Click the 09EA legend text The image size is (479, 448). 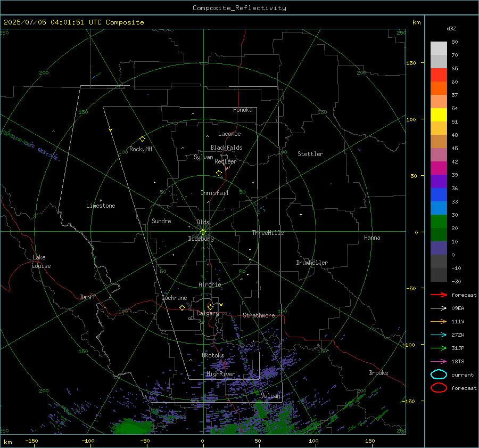[x=458, y=308]
